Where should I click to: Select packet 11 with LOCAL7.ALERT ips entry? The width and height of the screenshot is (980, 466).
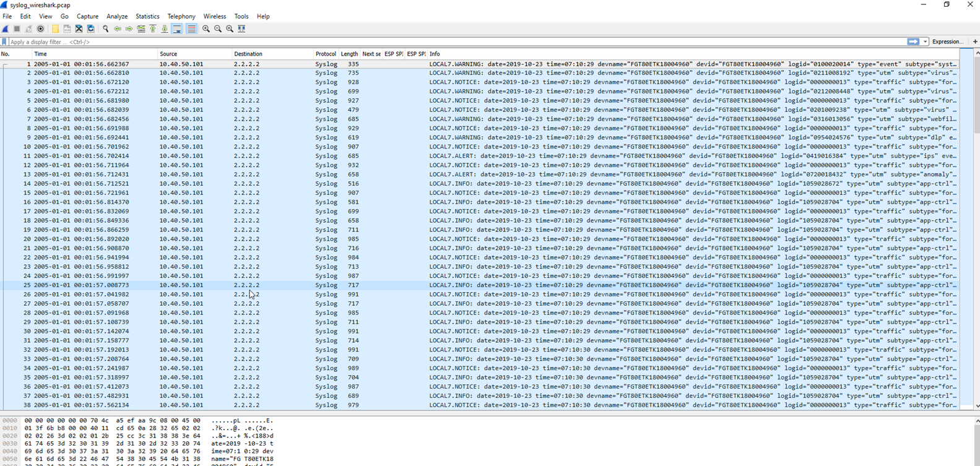(480, 156)
